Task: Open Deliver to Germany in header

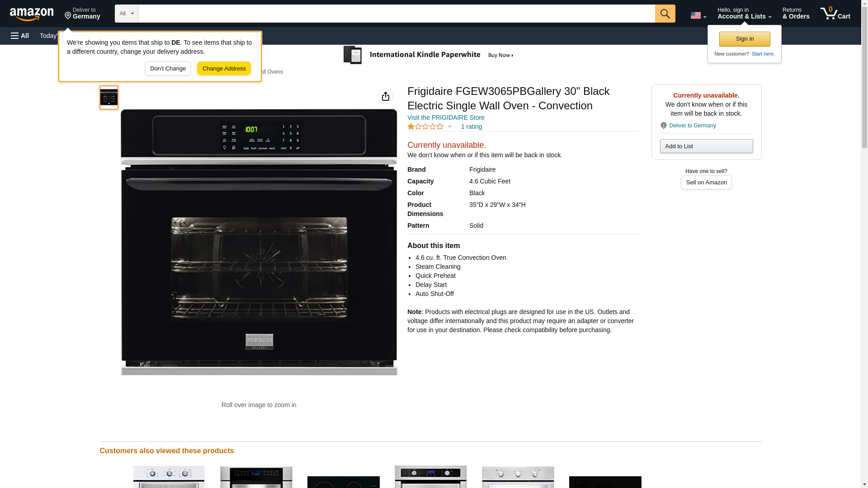Action: click(x=82, y=14)
